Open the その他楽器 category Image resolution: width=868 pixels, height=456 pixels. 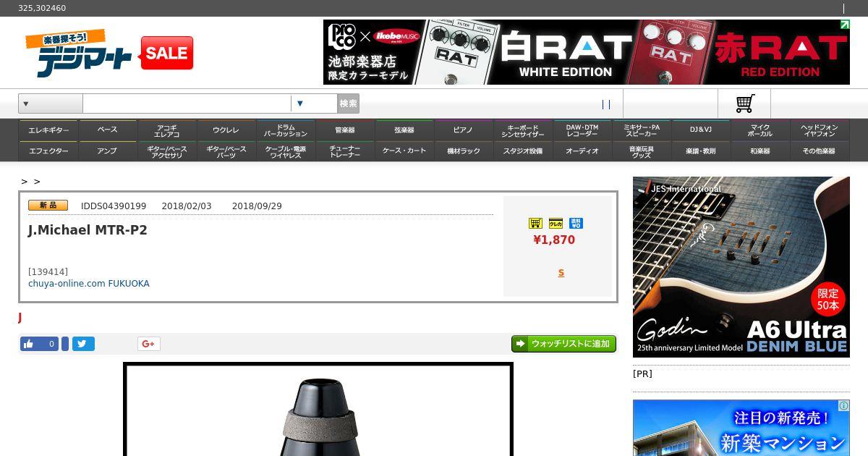819,151
